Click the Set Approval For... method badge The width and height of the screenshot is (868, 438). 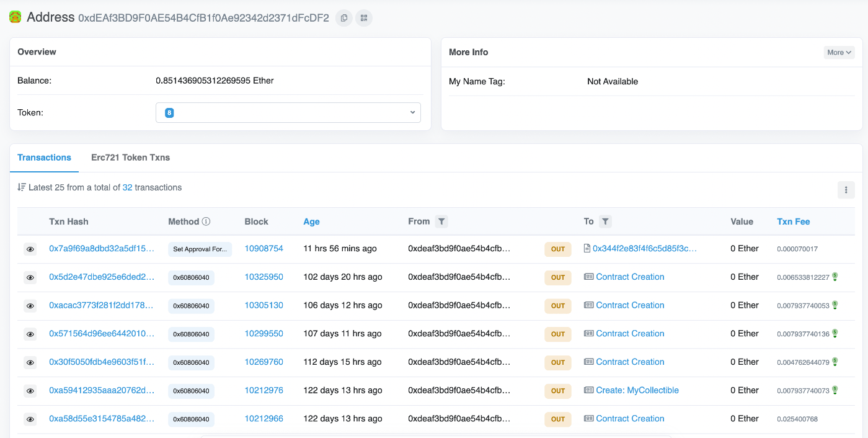coord(200,249)
